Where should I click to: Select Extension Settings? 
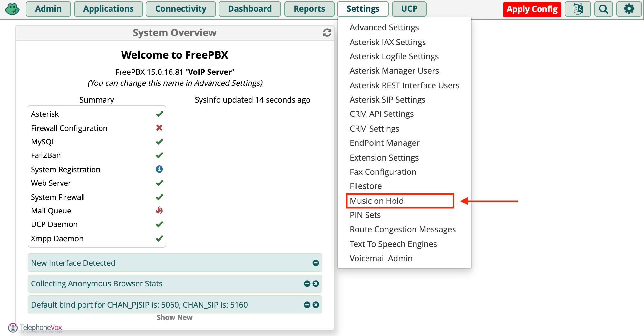(384, 158)
